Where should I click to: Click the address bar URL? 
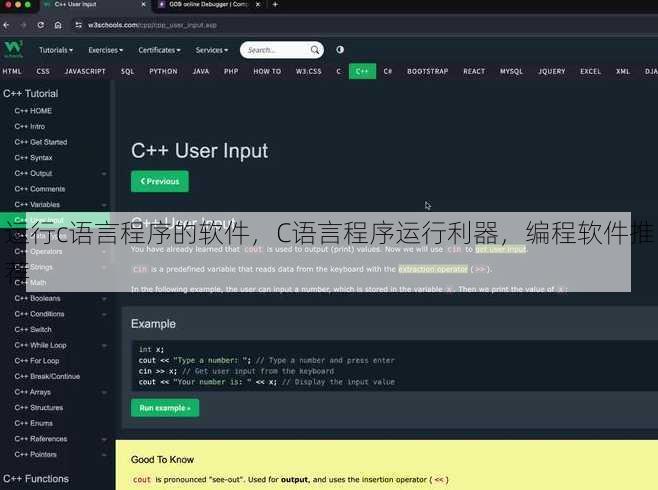pyautogui.click(x=152, y=25)
